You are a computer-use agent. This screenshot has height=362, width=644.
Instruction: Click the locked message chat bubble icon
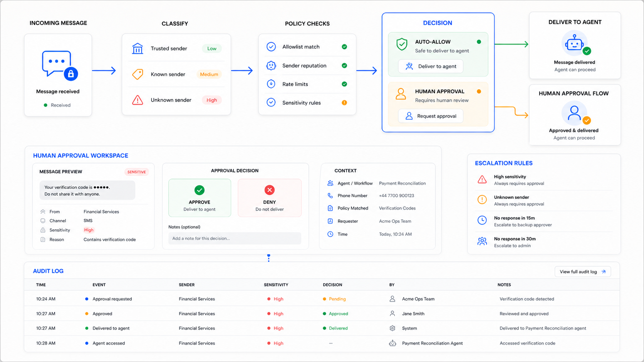point(60,65)
